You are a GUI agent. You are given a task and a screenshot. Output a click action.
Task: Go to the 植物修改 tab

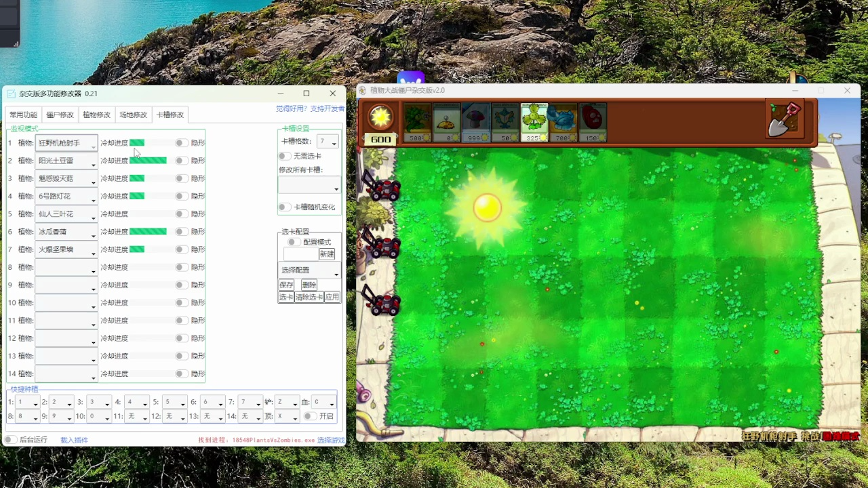point(96,115)
